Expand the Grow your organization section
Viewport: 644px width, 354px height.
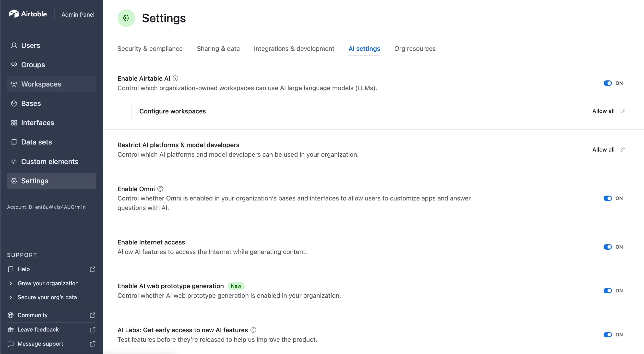pos(11,283)
